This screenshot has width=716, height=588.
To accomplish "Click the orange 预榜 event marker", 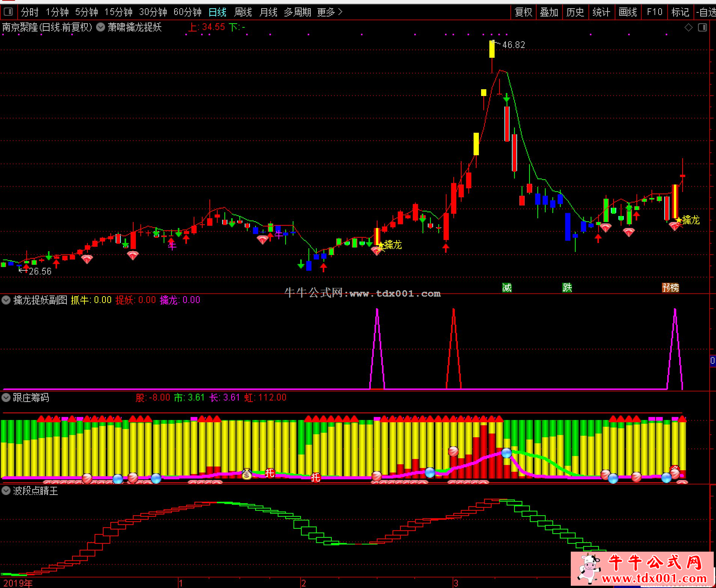I will coord(671,288).
